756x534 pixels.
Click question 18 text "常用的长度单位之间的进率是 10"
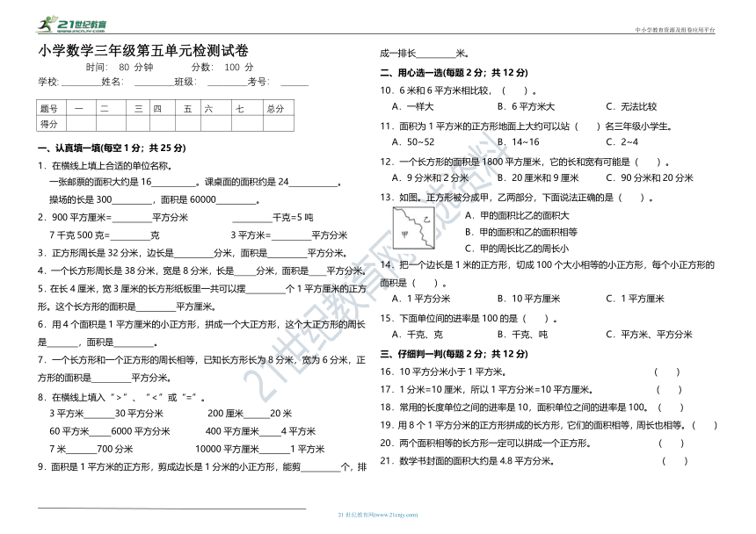(464, 408)
